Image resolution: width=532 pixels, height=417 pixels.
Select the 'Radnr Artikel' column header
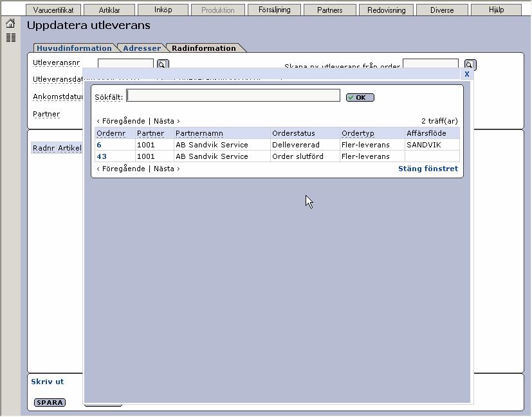57,148
